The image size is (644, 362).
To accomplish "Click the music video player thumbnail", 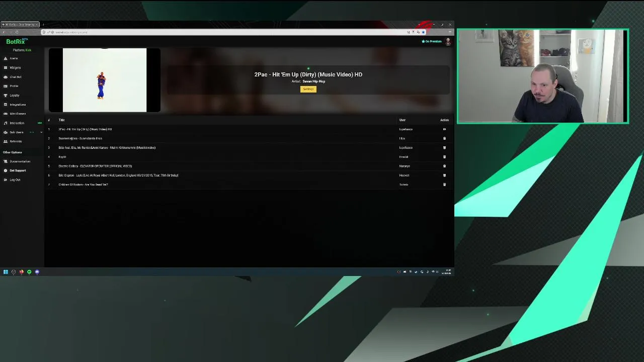I will click(105, 80).
